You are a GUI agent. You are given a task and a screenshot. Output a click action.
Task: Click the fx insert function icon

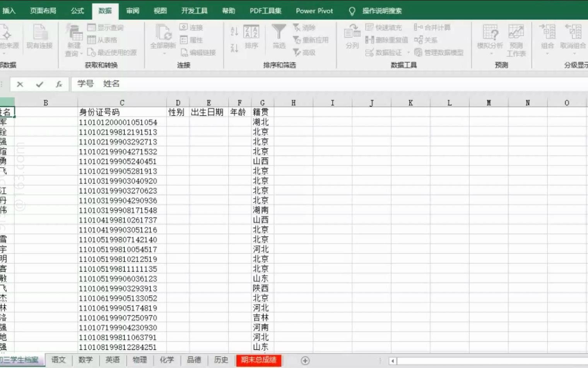(x=59, y=84)
